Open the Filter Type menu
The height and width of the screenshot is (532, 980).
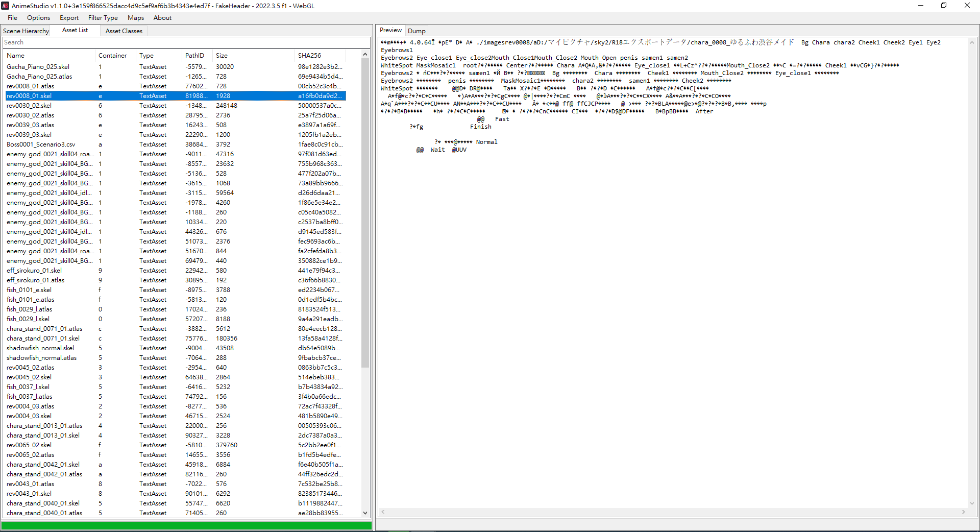(103, 18)
